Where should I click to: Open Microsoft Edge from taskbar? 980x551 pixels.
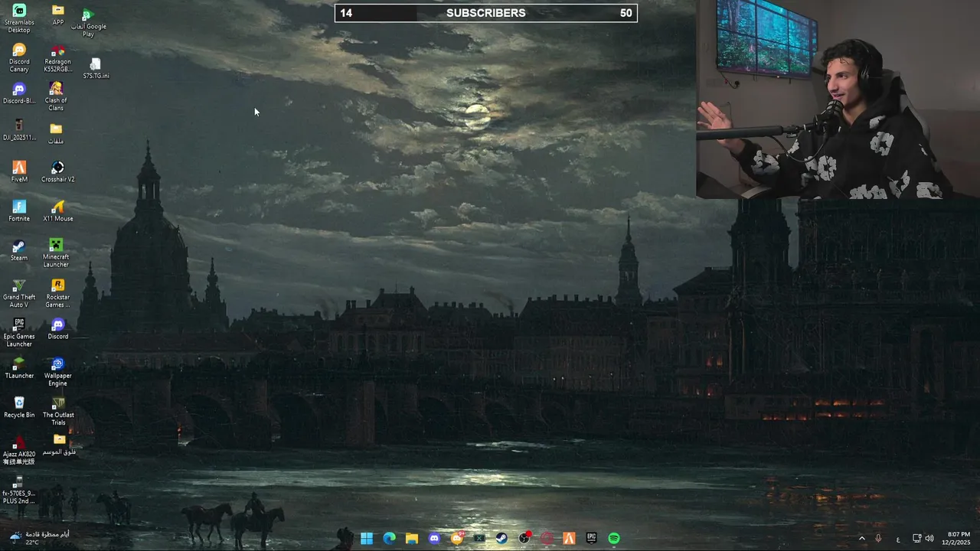(x=389, y=539)
